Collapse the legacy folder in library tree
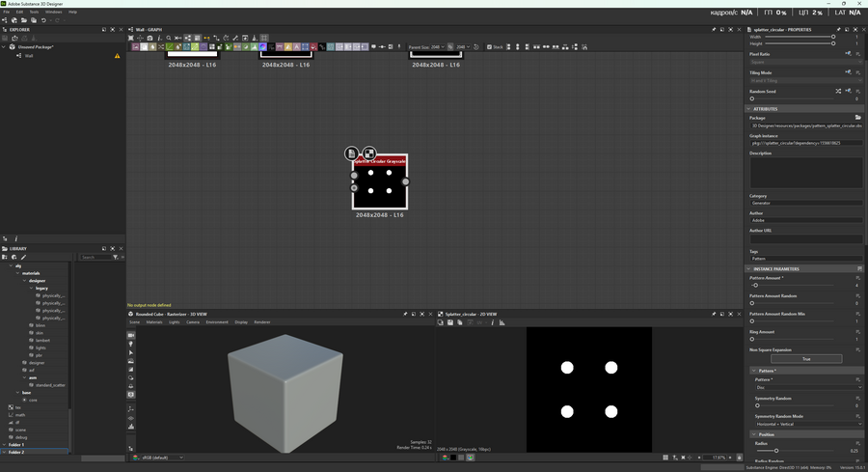Screen dimensions: 868x472 tap(31, 288)
